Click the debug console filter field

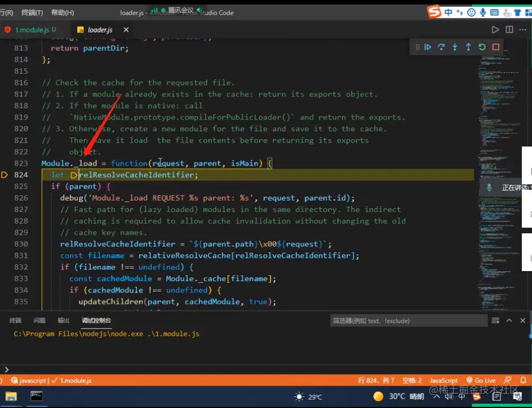click(x=408, y=321)
